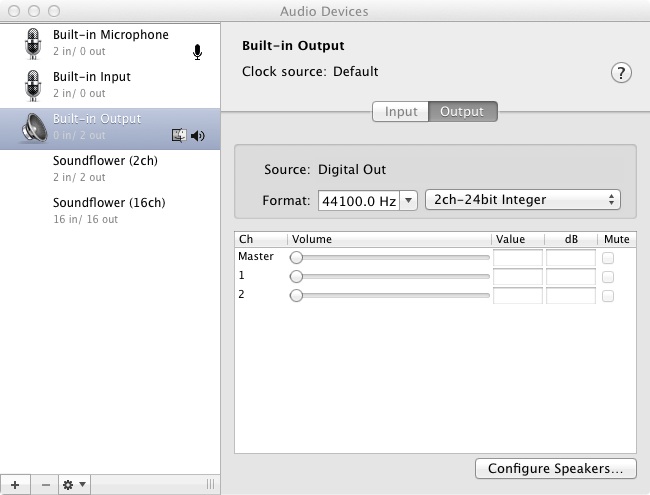This screenshot has width=650, height=495.
Task: Click the system alert Finder badge icon
Action: click(179, 135)
